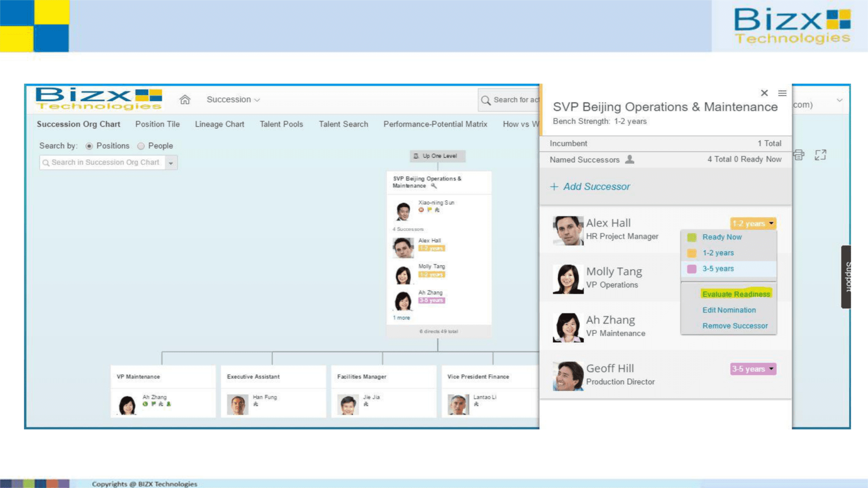
Task: Click the fullscreen expand icon
Action: [x=821, y=155]
